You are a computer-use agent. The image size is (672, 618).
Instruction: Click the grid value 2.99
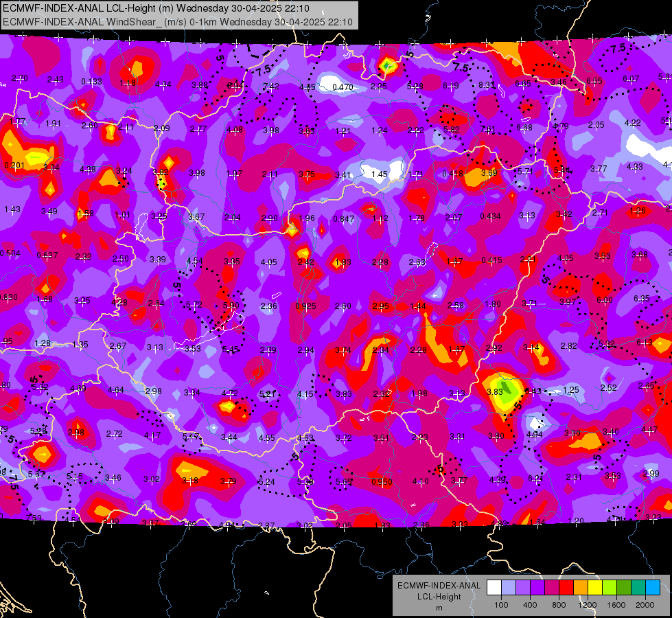click(x=651, y=474)
